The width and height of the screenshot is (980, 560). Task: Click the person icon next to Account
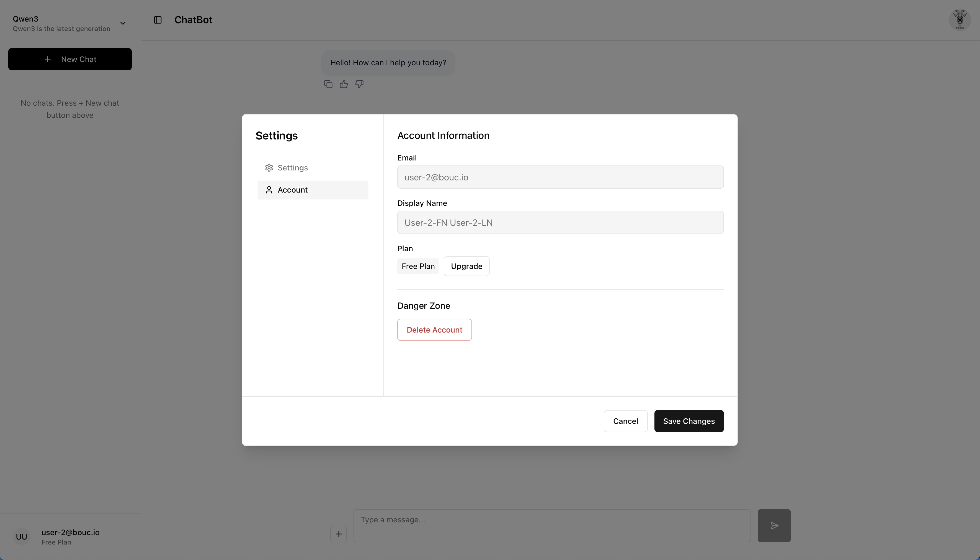click(269, 190)
